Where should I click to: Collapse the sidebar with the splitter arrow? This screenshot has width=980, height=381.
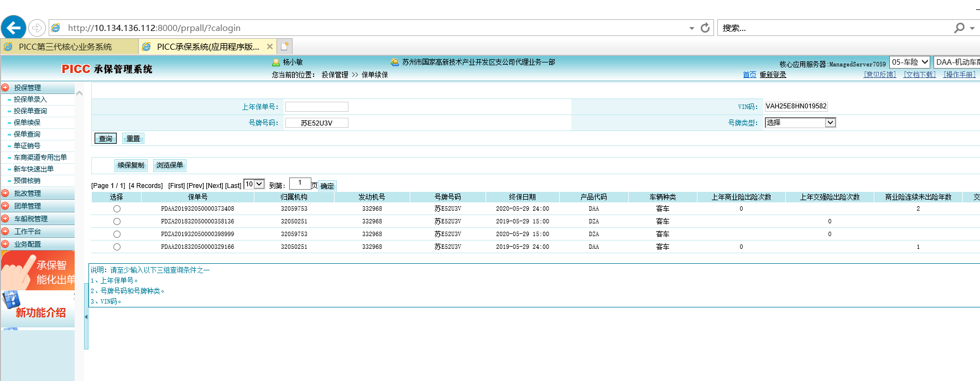click(86, 317)
